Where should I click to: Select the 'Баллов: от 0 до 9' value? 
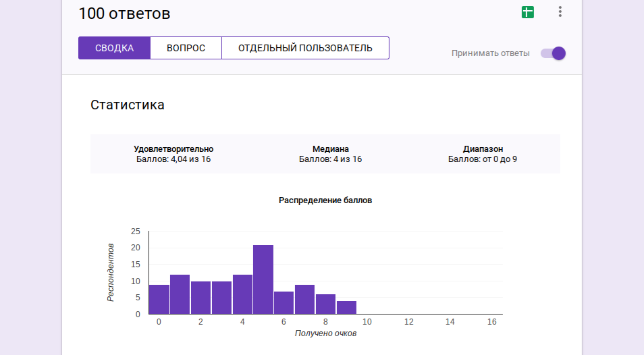pos(483,159)
